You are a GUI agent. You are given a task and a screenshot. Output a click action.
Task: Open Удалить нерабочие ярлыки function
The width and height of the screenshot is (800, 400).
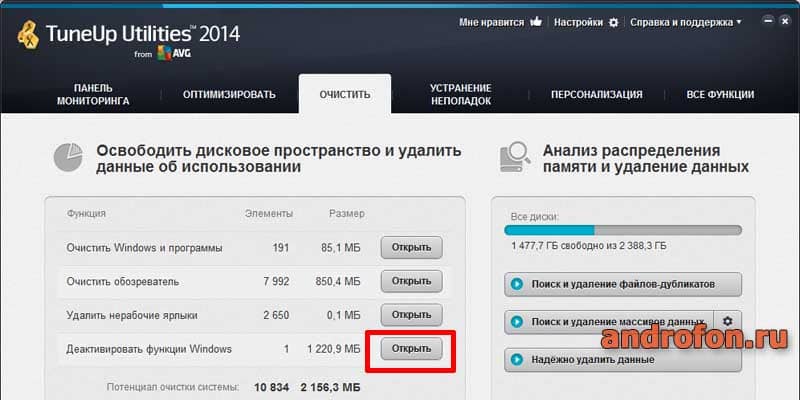pyautogui.click(x=411, y=315)
